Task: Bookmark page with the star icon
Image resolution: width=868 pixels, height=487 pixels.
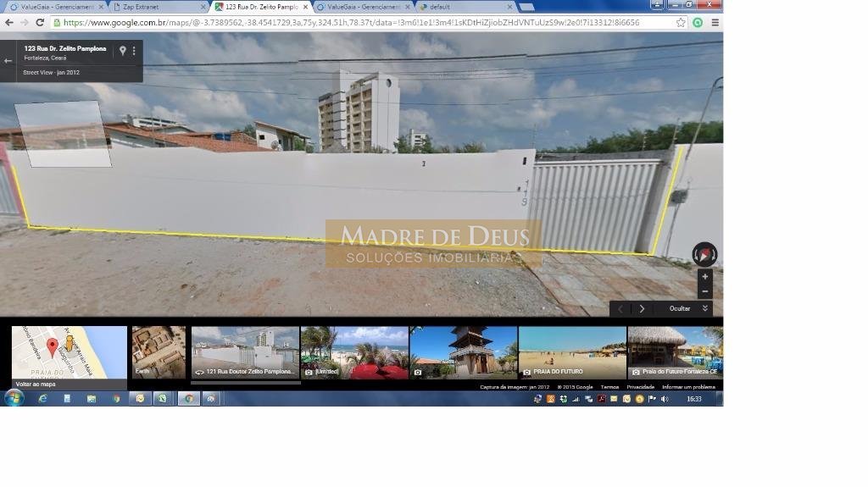Action: coord(681,23)
